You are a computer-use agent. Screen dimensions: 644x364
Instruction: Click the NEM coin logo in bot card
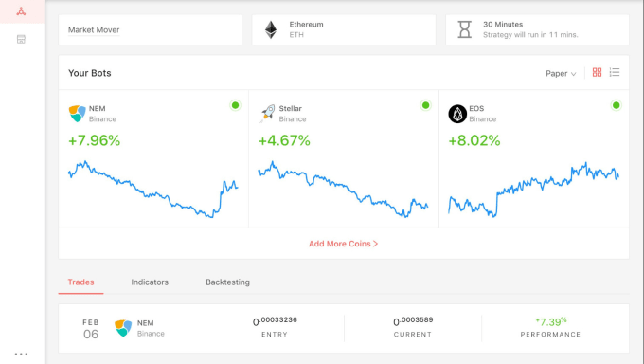point(77,114)
